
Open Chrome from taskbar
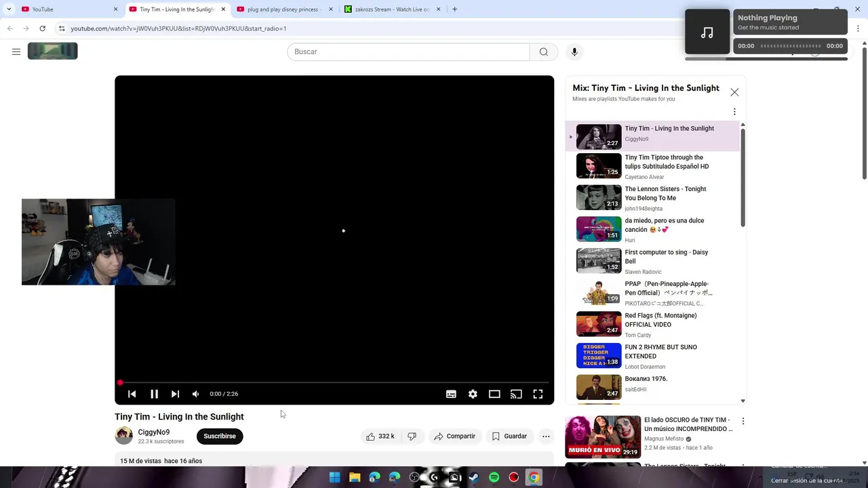(534, 478)
